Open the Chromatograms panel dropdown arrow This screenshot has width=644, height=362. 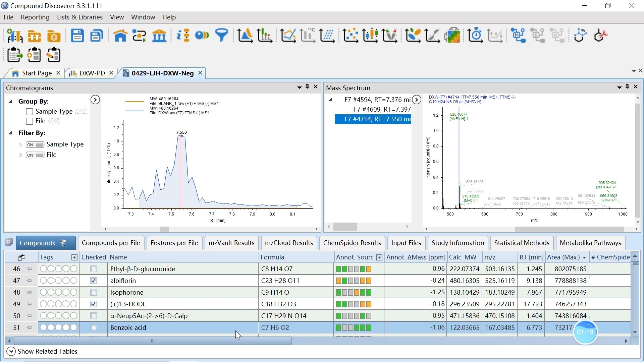click(299, 87)
